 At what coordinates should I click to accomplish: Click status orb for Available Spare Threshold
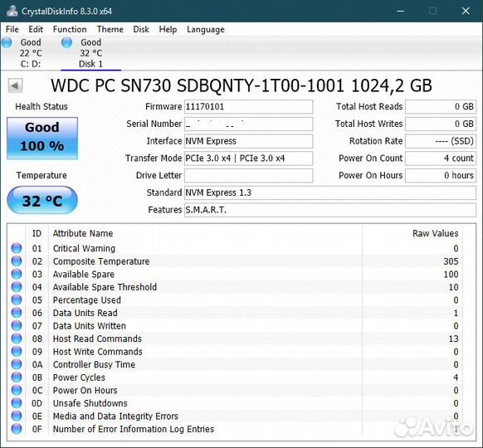tap(17, 287)
